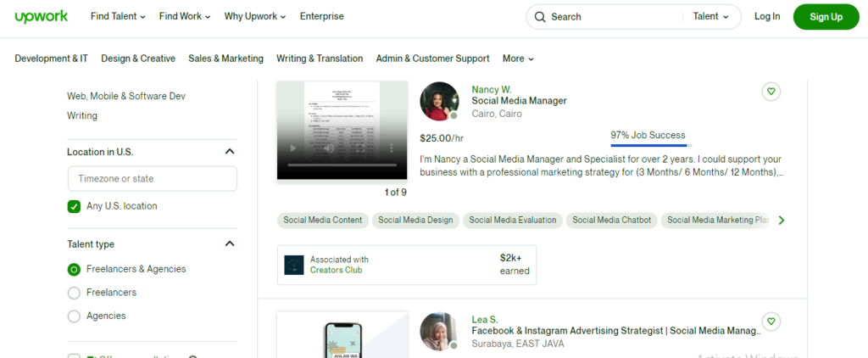Select Web, Mobile & Software Dev category

point(126,97)
